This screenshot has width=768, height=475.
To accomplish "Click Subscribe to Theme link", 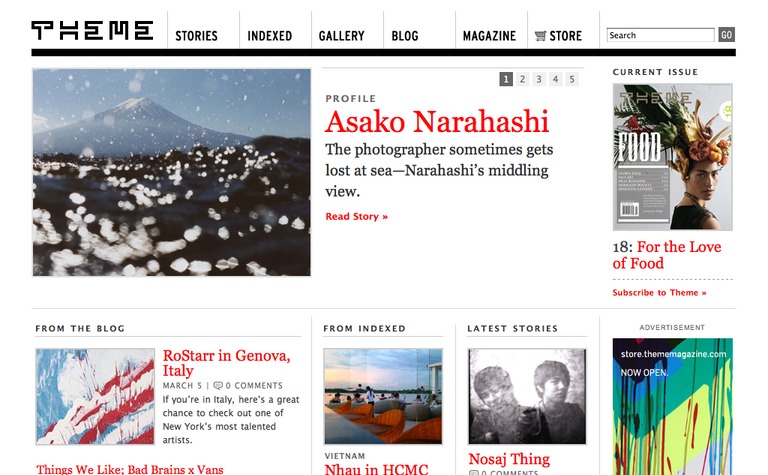I will (659, 292).
